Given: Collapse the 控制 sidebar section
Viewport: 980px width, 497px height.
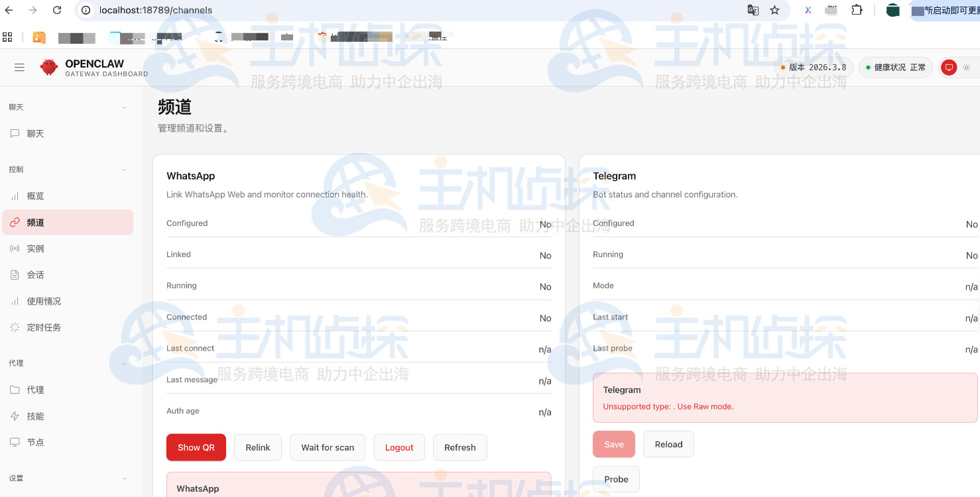Looking at the screenshot, I should (68, 169).
